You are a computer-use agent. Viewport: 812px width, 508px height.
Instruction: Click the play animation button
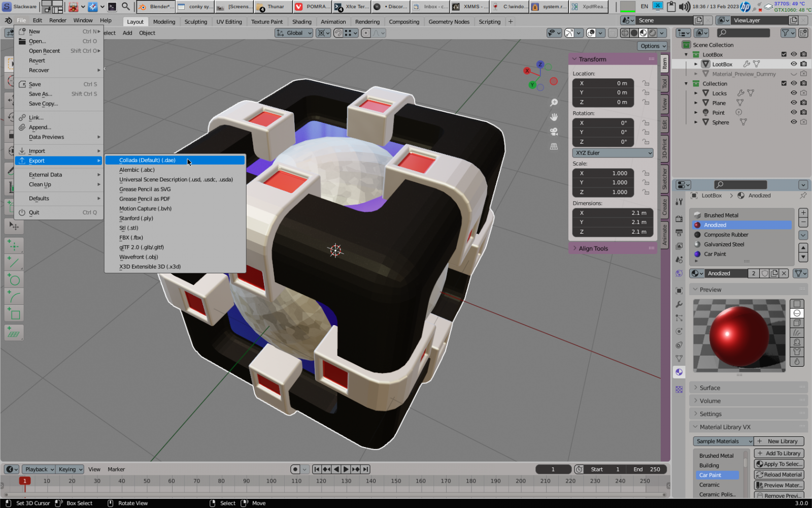tap(346, 469)
